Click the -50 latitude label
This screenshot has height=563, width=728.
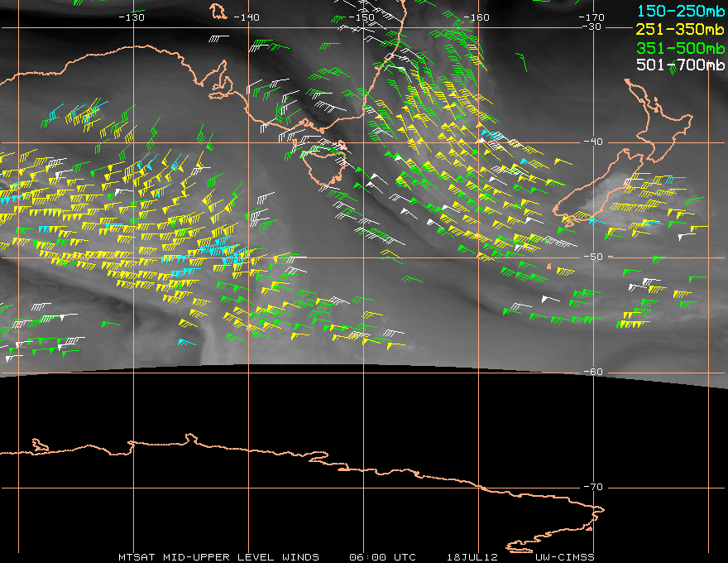tap(593, 257)
